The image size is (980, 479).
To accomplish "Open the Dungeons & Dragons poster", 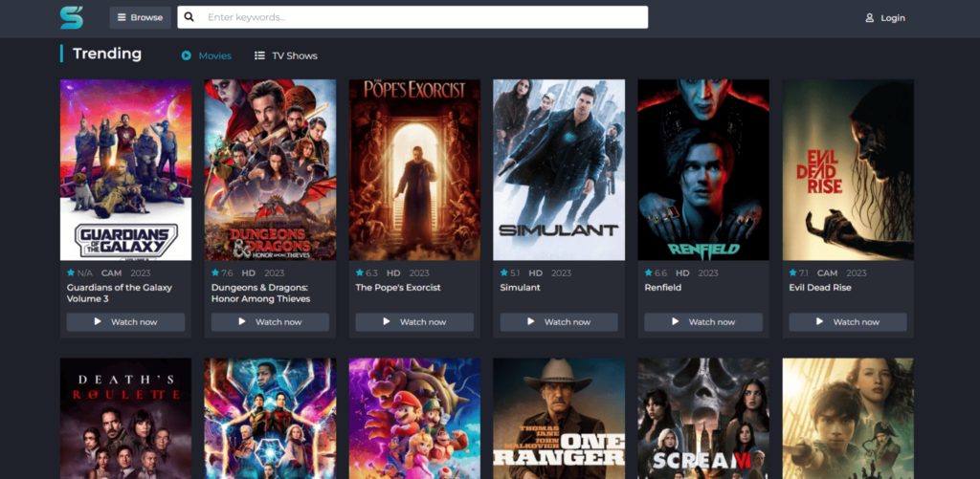I will coord(270,170).
